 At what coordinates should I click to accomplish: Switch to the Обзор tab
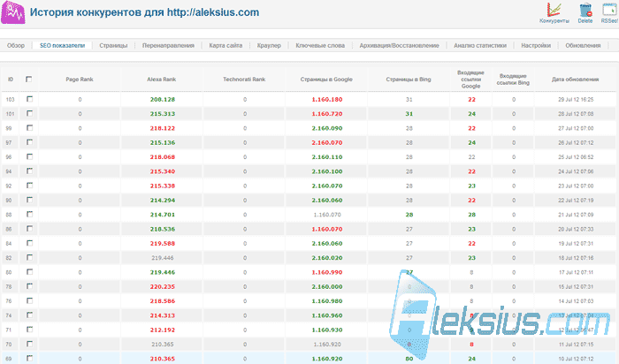(16, 45)
